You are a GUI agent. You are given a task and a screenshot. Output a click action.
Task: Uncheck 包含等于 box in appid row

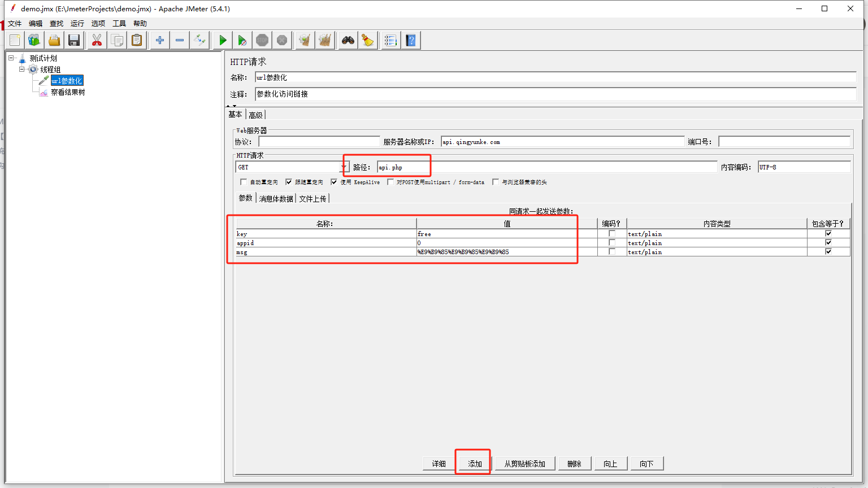coord(828,242)
